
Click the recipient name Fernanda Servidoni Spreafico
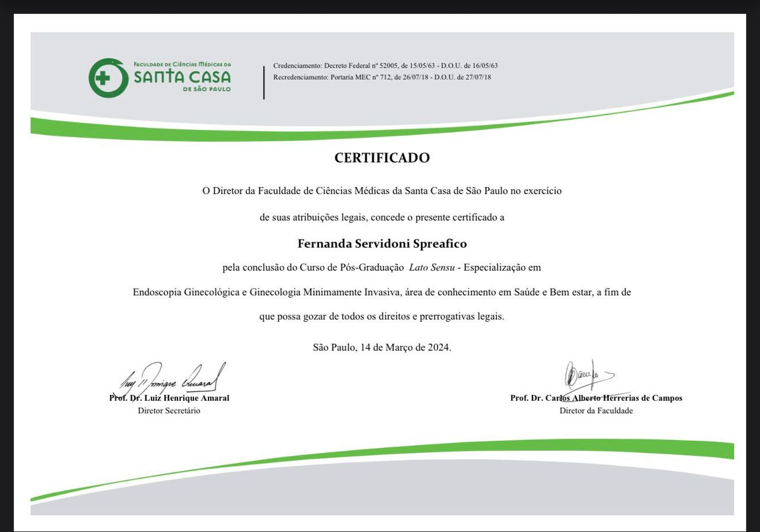point(382,244)
